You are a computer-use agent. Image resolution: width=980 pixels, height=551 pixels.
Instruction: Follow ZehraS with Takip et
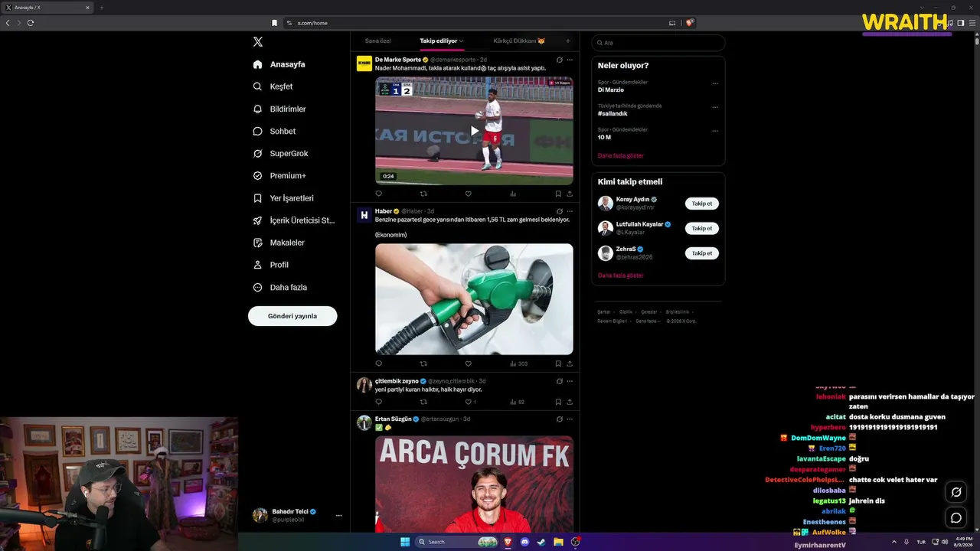pyautogui.click(x=702, y=253)
